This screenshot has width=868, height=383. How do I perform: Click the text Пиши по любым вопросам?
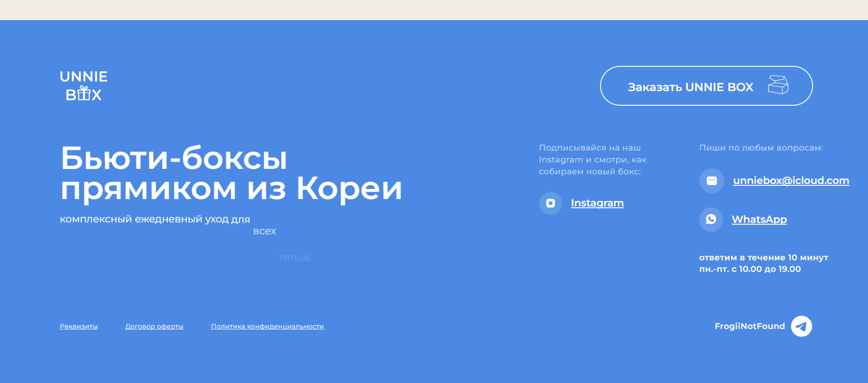[761, 148]
